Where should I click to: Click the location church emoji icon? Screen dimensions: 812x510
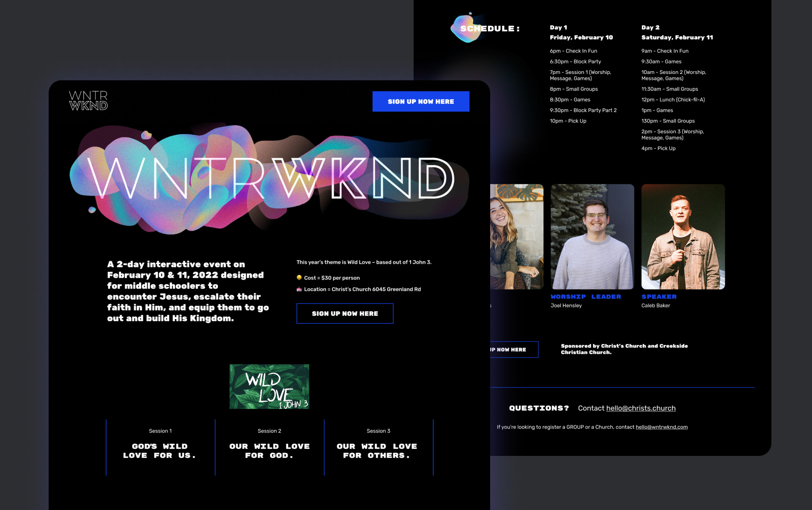click(299, 289)
